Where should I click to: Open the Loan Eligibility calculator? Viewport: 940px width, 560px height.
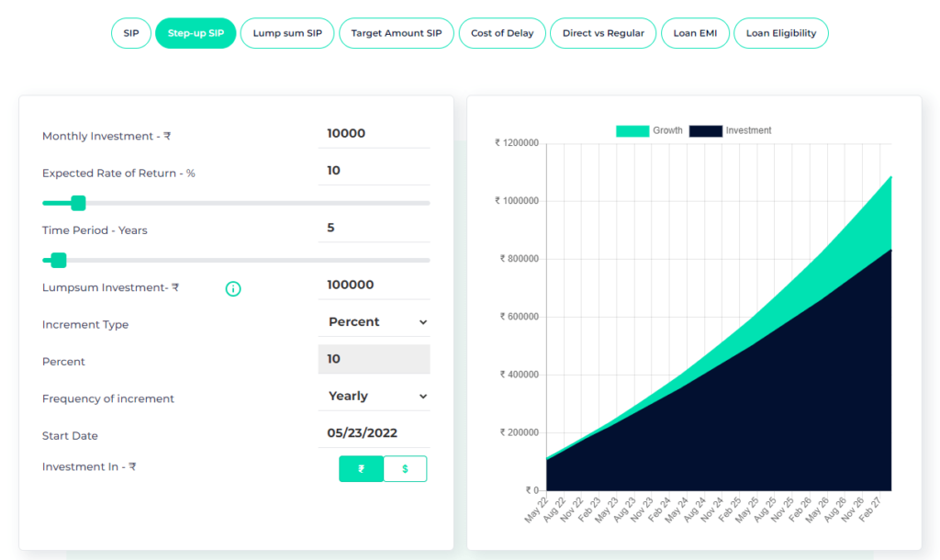(781, 33)
